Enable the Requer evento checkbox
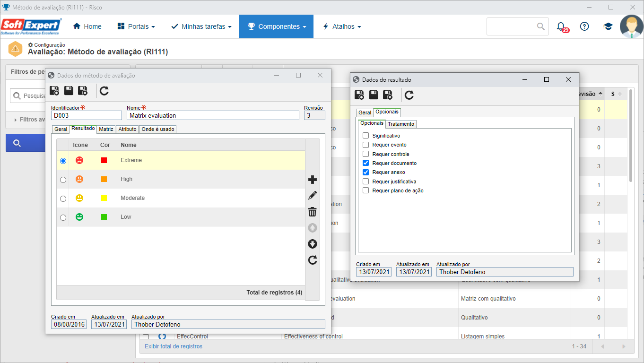644x363 pixels. 366,145
